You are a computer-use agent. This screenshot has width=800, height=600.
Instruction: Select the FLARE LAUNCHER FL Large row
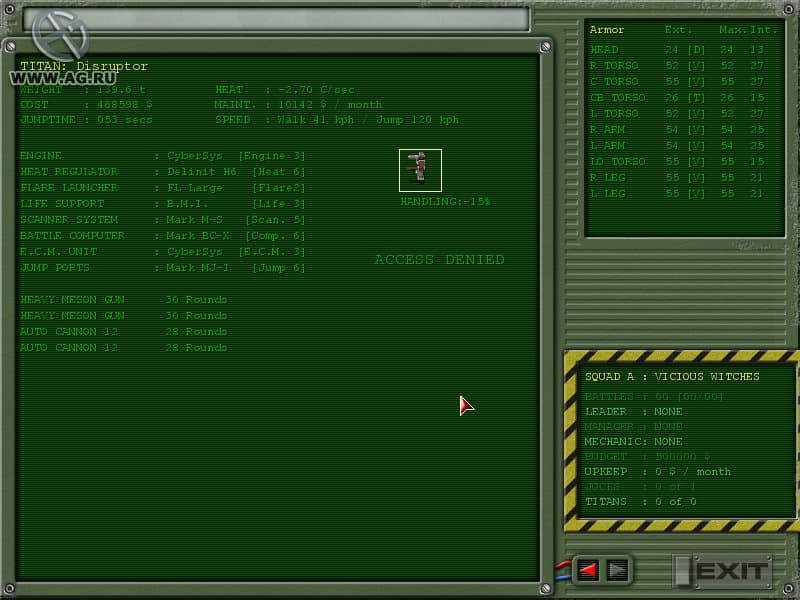coord(162,188)
